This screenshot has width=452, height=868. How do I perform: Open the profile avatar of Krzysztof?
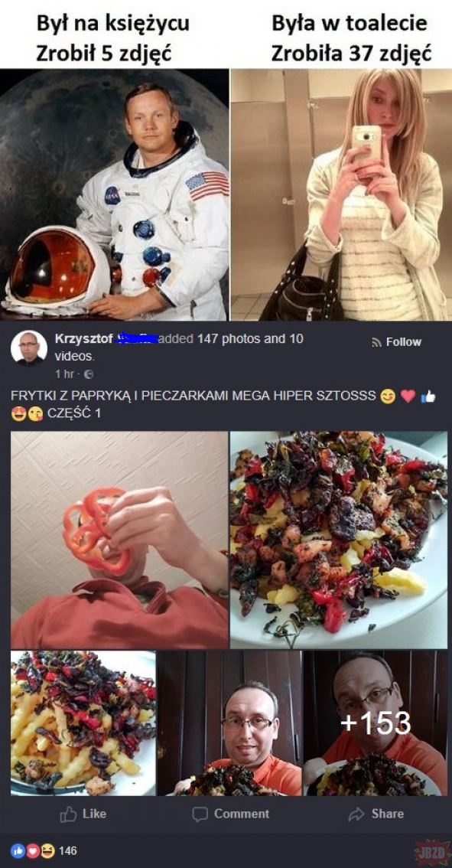coord(29,348)
